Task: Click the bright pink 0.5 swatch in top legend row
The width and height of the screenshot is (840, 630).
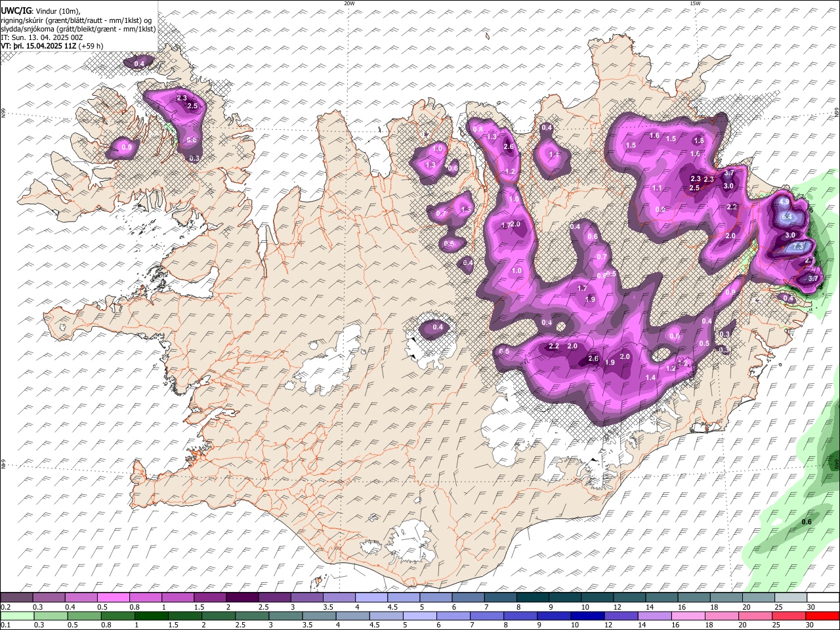Action: tap(113, 597)
